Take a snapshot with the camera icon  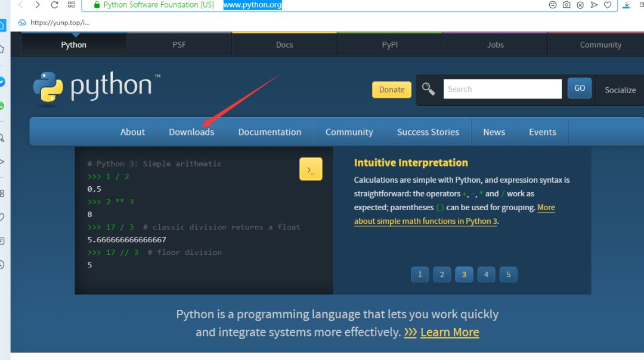tap(566, 5)
